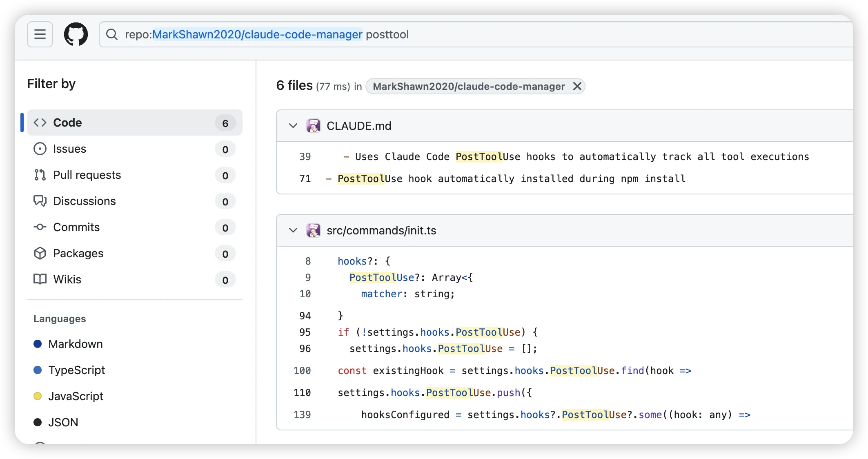The width and height of the screenshot is (868, 459).
Task: Click the Code brackets icon
Action: 40,123
